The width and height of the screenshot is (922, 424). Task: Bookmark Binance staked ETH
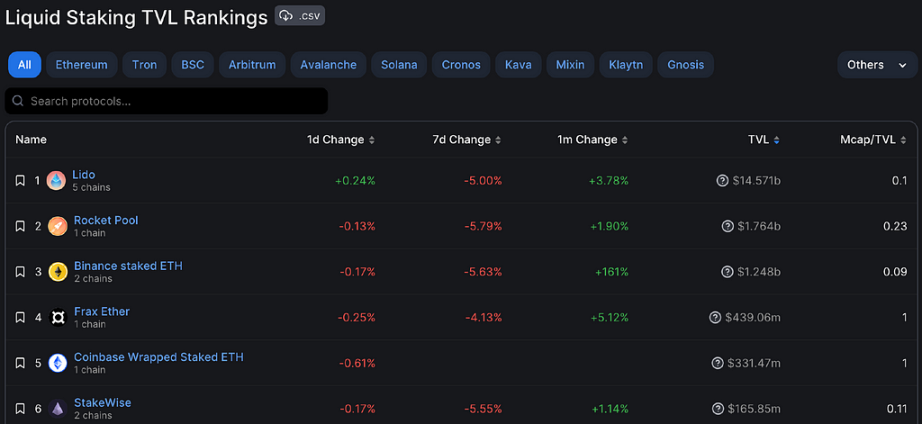tap(20, 272)
